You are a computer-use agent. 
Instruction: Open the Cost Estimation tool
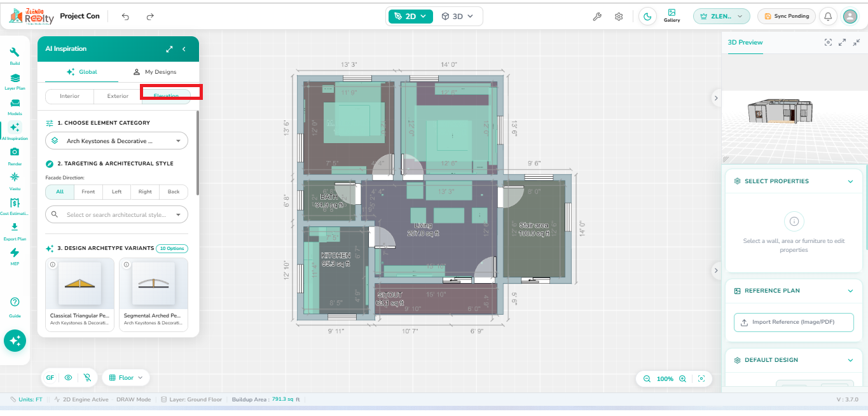pos(15,206)
